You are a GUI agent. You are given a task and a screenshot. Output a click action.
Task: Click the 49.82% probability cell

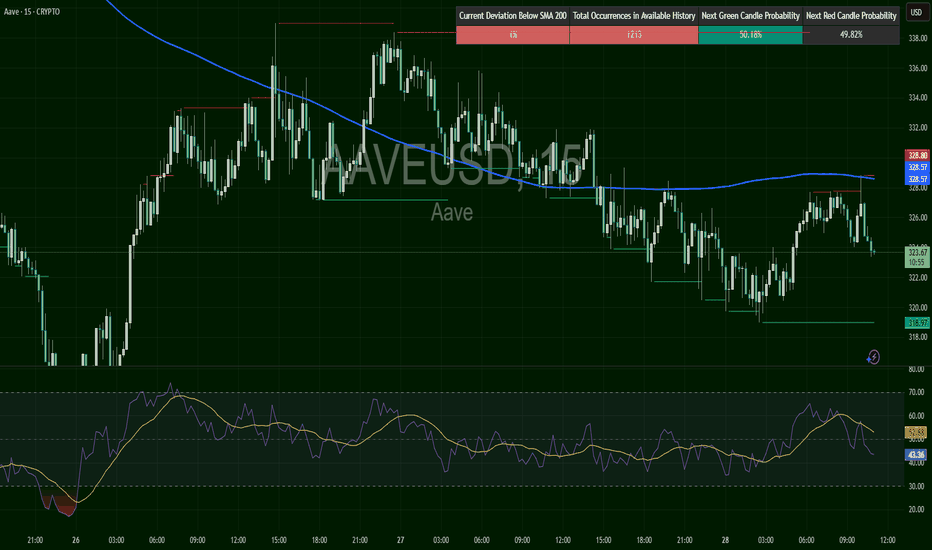pos(851,34)
